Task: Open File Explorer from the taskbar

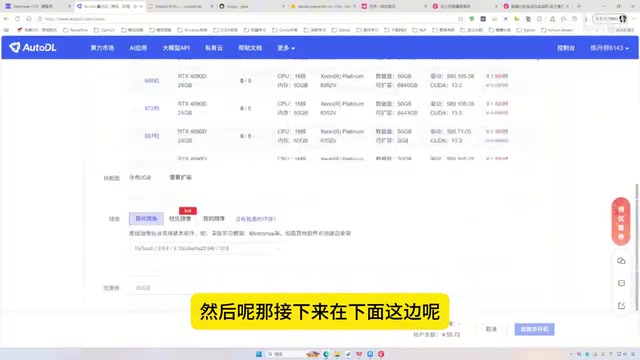Action: pos(337,354)
